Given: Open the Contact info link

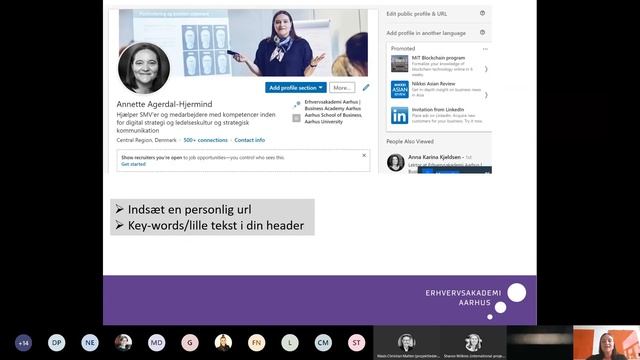Looking at the screenshot, I should pos(249,140).
